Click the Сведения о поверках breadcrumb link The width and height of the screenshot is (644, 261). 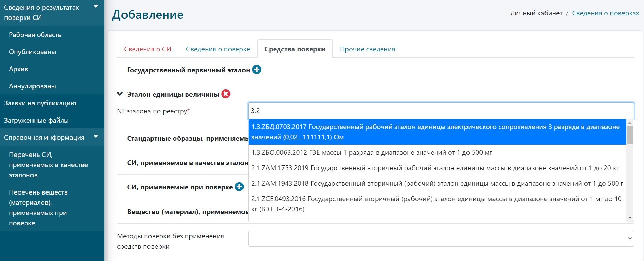605,13
